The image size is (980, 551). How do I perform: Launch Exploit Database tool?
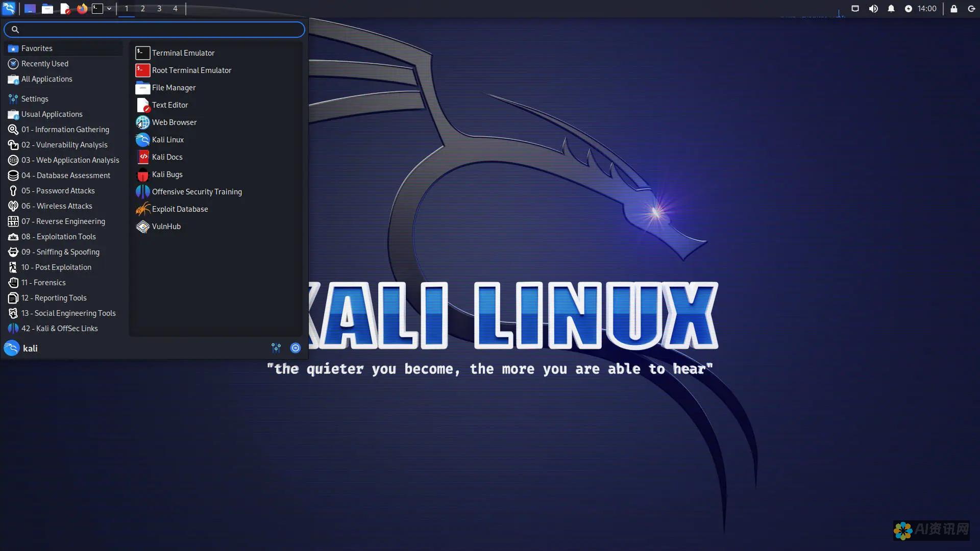(x=180, y=209)
